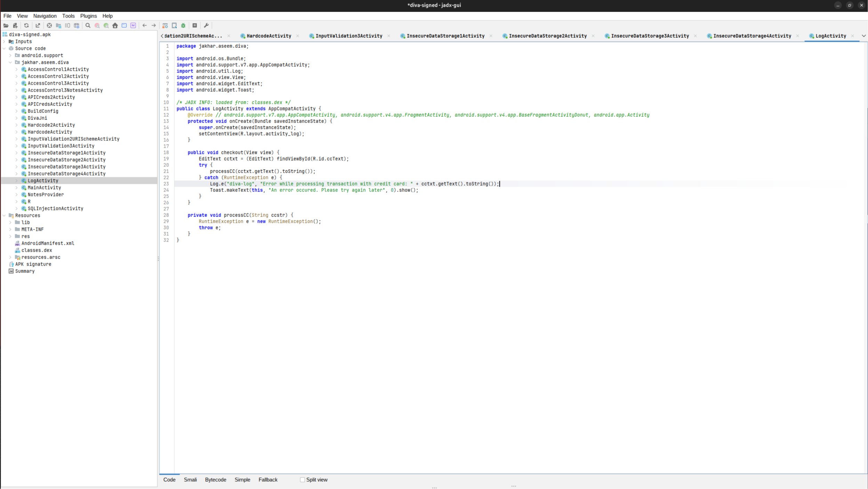The image size is (868, 489).
Task: Open the Navigation menu
Action: [45, 16]
